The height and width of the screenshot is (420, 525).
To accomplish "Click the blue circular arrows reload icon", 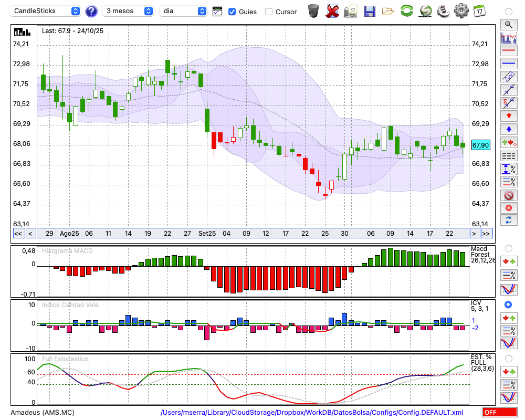I will (x=509, y=220).
